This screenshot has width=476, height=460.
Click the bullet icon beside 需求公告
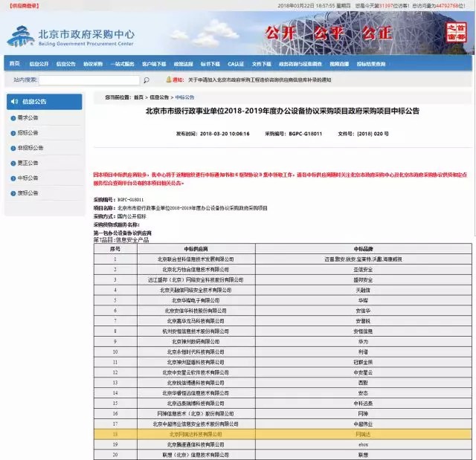13,118
